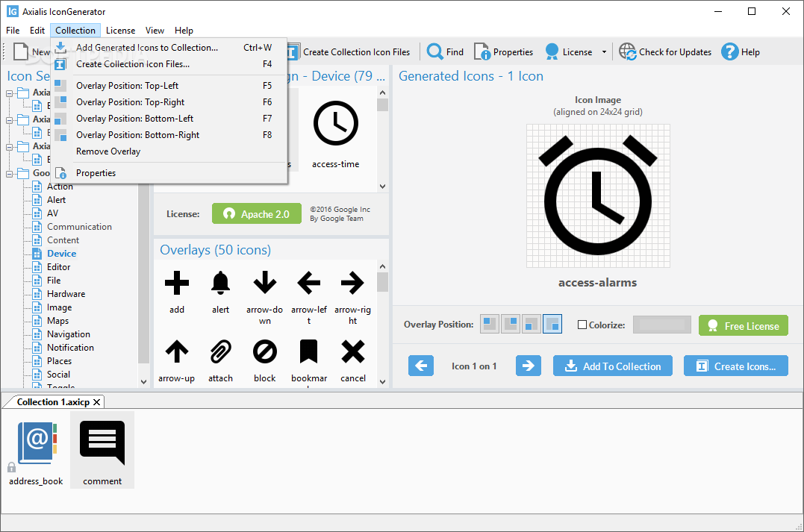
Task: Choose Create Collection Icon Files menu entry
Action: point(169,64)
